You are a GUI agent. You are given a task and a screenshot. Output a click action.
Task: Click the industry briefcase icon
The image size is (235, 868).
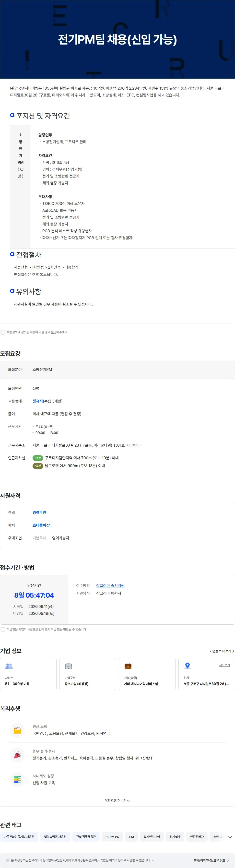tap(128, 666)
